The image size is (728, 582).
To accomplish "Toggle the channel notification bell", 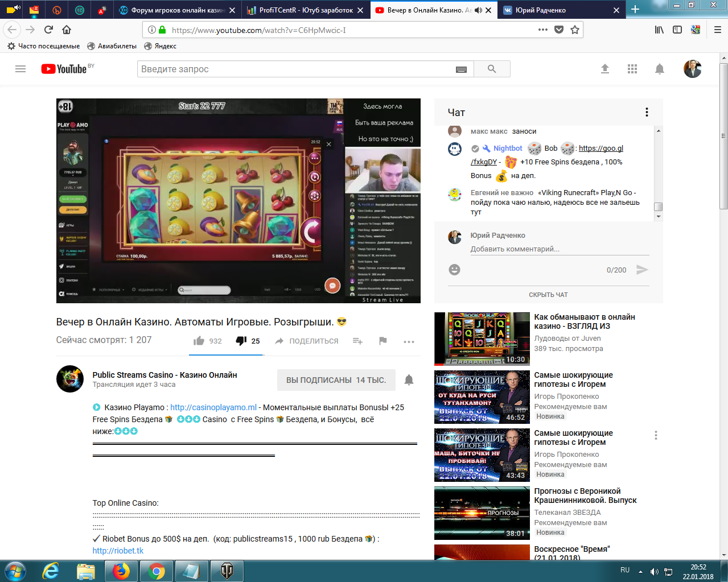I will pos(409,380).
